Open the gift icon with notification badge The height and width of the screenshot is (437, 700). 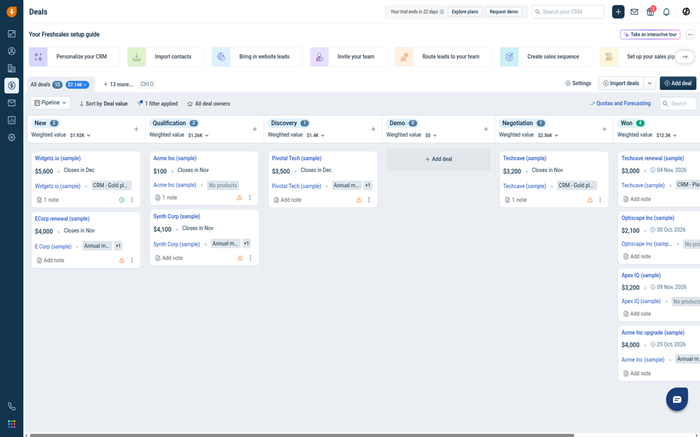click(650, 11)
